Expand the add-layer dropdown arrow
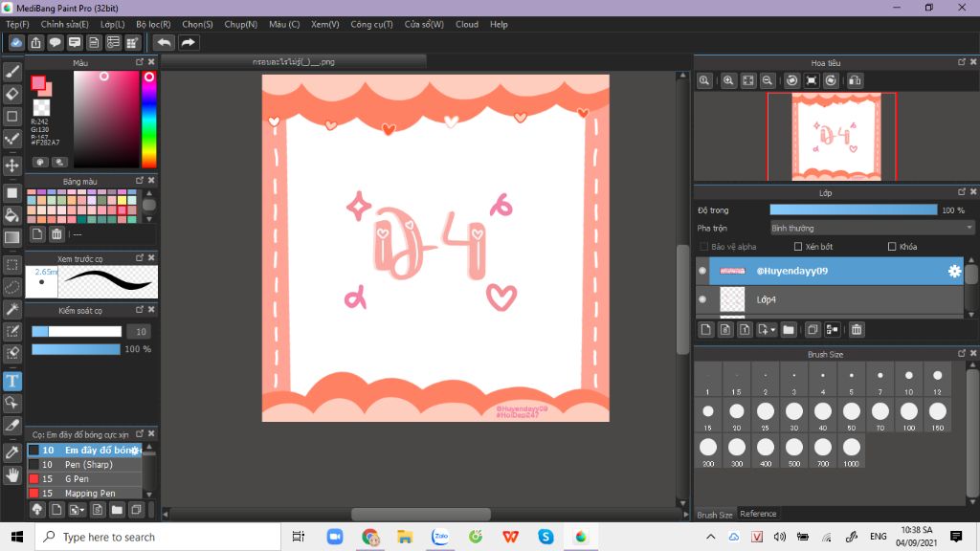Screen dimensions: 980x551 point(773,330)
